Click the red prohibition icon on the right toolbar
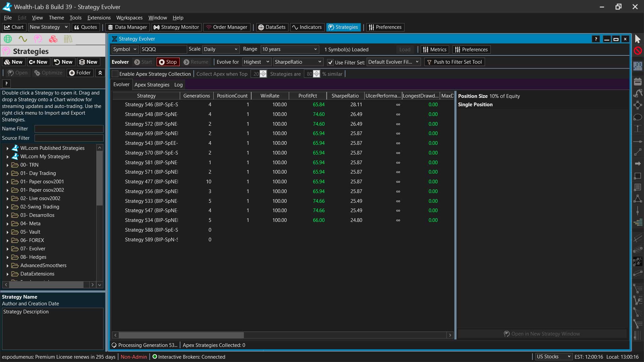Screen dimensions: 644x362 [x=638, y=51]
